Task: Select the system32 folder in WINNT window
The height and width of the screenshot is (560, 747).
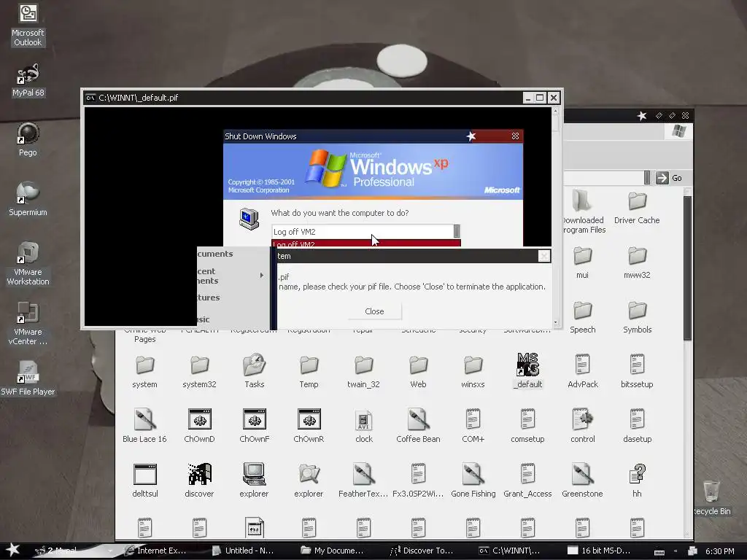Action: click(199, 372)
